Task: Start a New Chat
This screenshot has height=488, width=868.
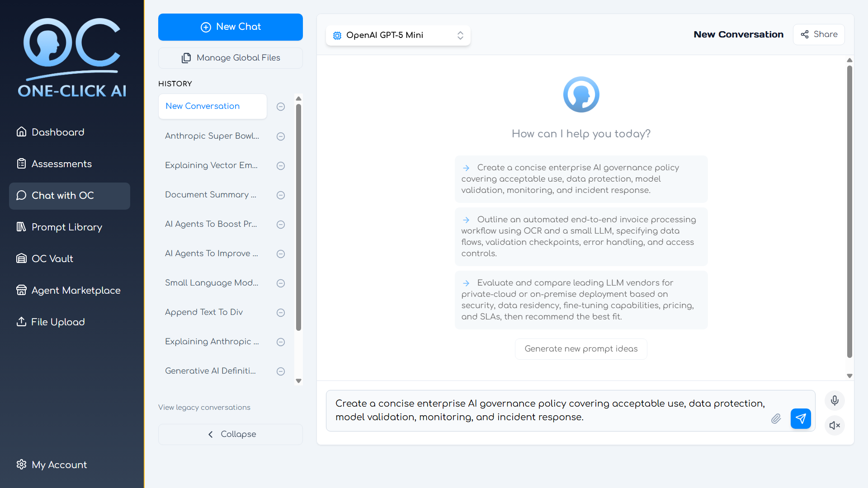Action: tap(231, 27)
